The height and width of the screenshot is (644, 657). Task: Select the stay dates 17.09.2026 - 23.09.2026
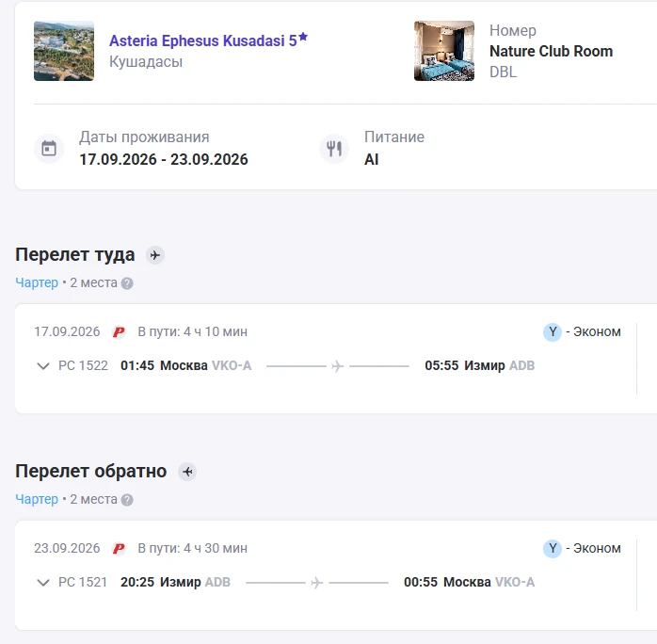[x=164, y=160]
